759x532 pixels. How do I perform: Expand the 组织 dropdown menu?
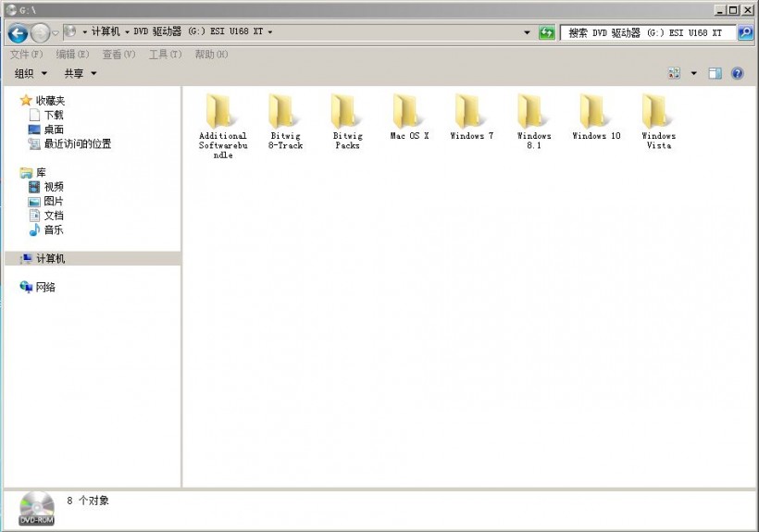tap(31, 73)
